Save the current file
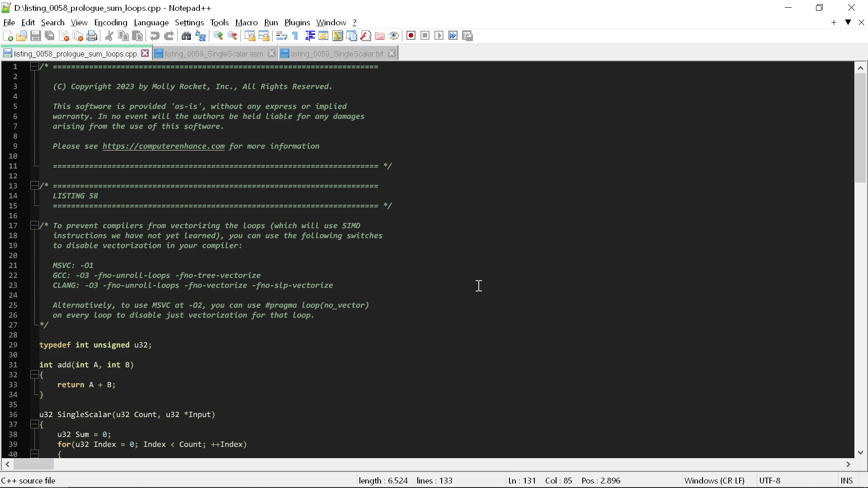This screenshot has height=488, width=868. coord(36,36)
